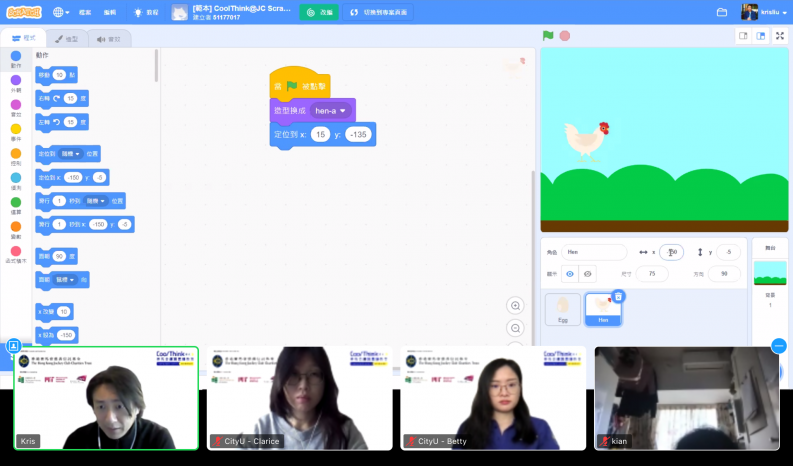Switch to the Costumes tab
This screenshot has height=466, width=793.
[66, 38]
